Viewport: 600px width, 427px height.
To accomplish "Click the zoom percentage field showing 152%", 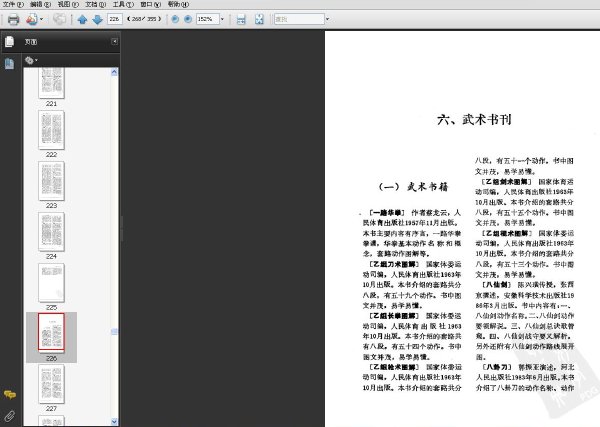I will click(207, 19).
